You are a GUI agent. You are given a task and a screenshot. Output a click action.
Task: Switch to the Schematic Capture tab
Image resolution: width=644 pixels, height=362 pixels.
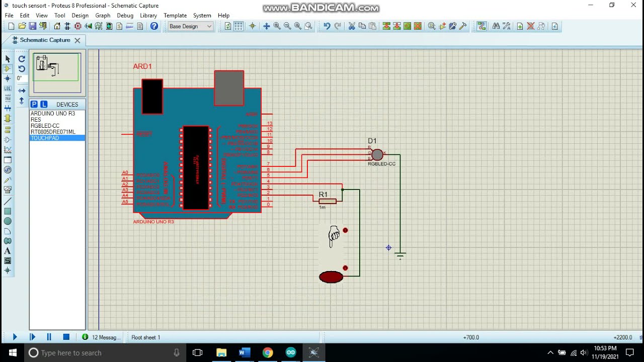pos(45,40)
